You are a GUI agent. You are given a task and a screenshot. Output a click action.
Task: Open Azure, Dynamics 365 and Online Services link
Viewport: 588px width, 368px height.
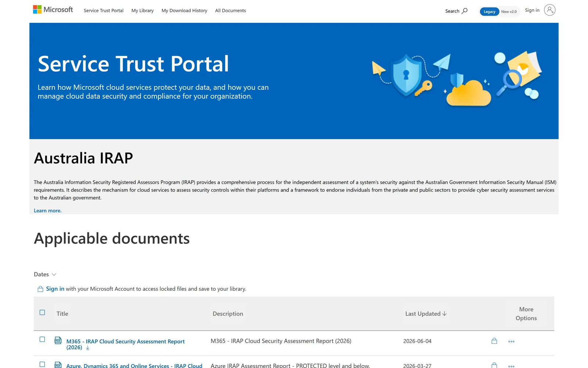click(x=134, y=365)
